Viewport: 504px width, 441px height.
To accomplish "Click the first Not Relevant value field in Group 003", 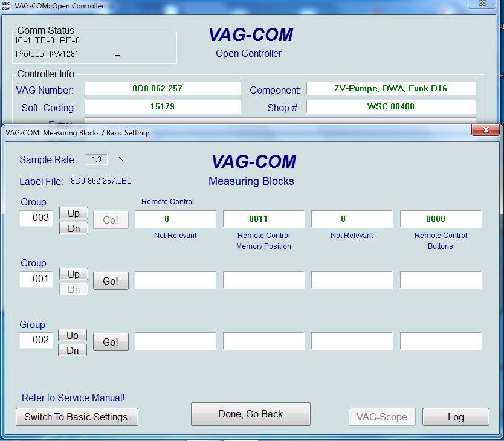I will point(175,219).
